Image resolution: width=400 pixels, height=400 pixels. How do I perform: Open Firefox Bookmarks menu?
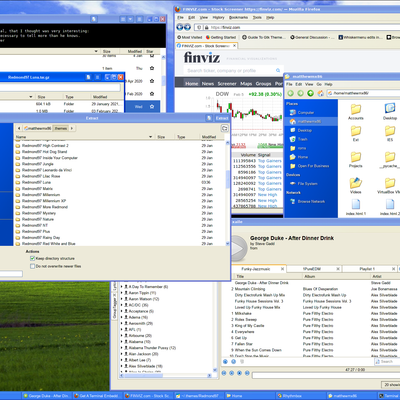coord(238,17)
